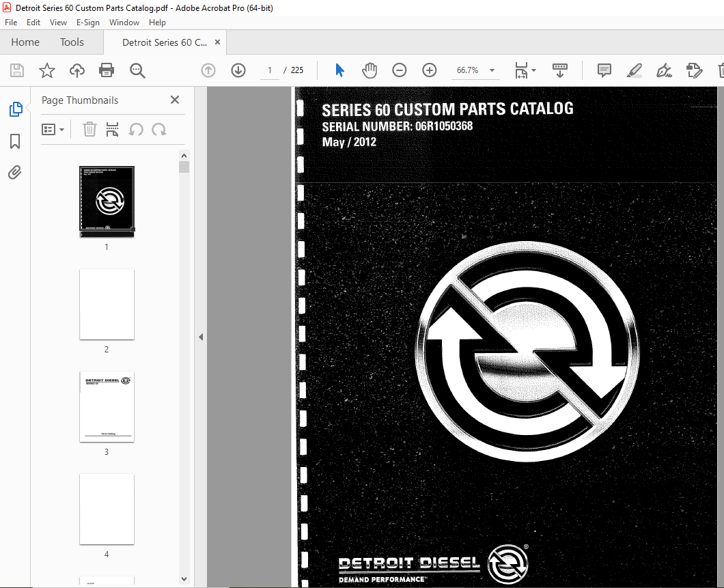Screen dimensions: 724x588
Task: Open thumbnail options dropdown menu
Action: click(53, 129)
